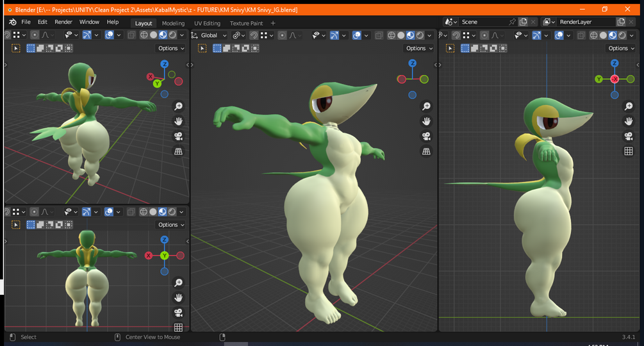
Task: Toggle camera view icon in top-left viewport
Action: [x=178, y=136]
